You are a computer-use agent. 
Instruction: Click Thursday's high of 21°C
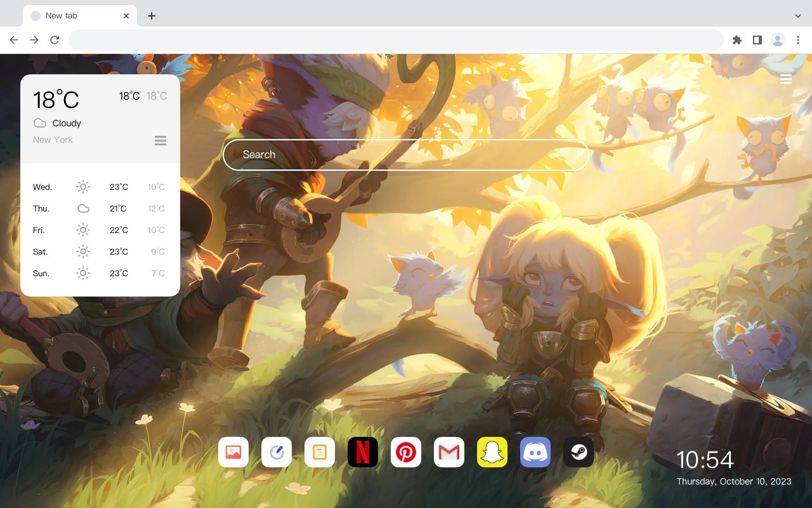click(118, 208)
